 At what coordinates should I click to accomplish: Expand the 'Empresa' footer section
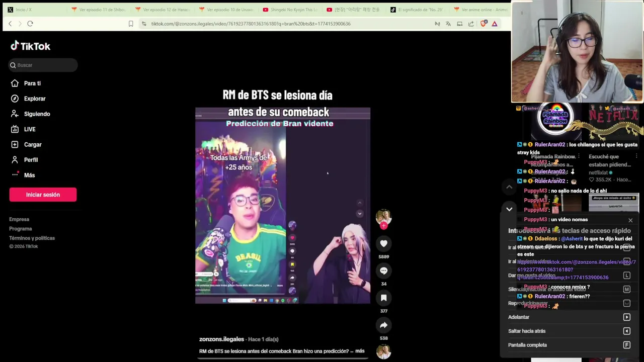[x=19, y=219]
